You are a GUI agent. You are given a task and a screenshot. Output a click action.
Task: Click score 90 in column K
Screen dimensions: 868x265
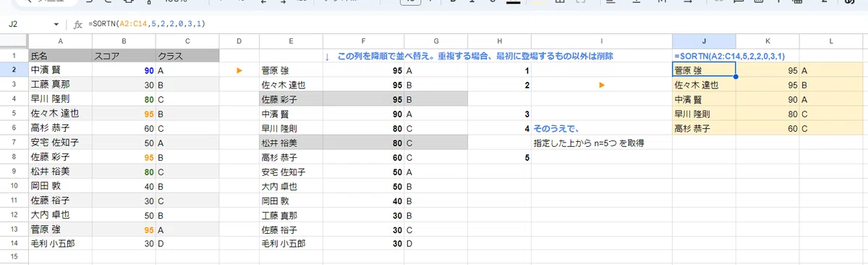click(x=767, y=99)
